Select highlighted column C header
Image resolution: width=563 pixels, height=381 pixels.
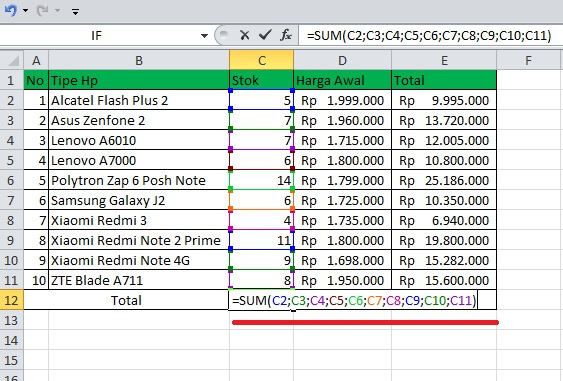[x=261, y=60]
